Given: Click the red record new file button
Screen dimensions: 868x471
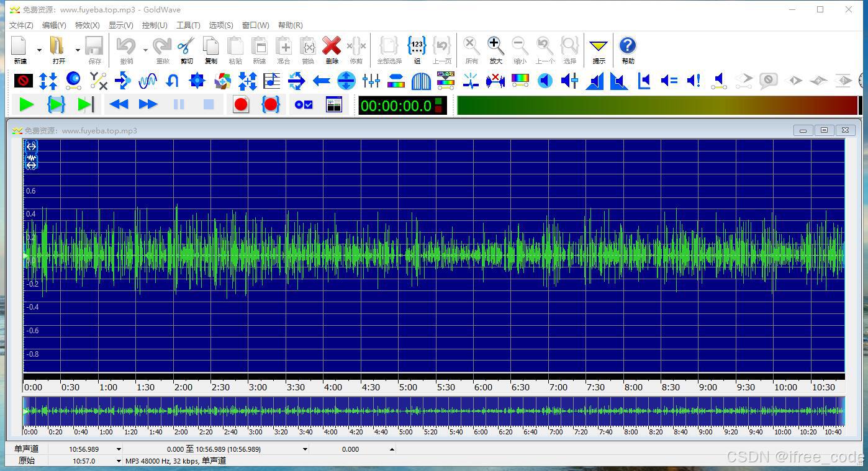Looking at the screenshot, I should [x=241, y=105].
